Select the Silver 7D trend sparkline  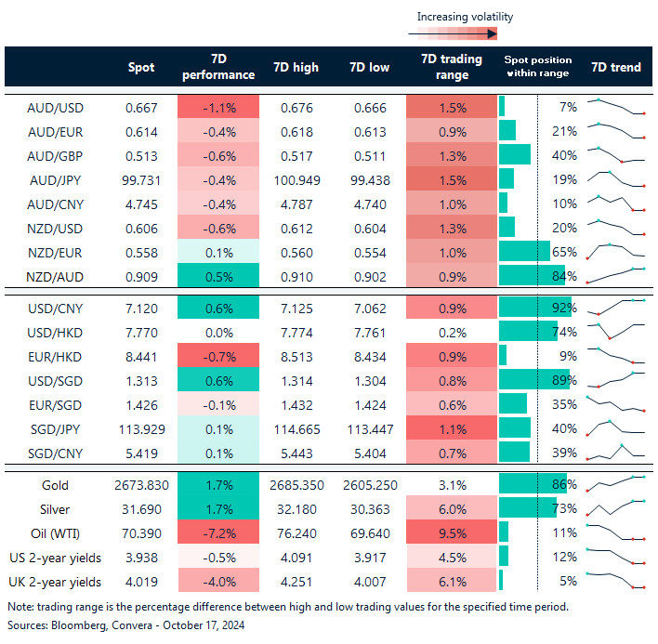(616, 507)
